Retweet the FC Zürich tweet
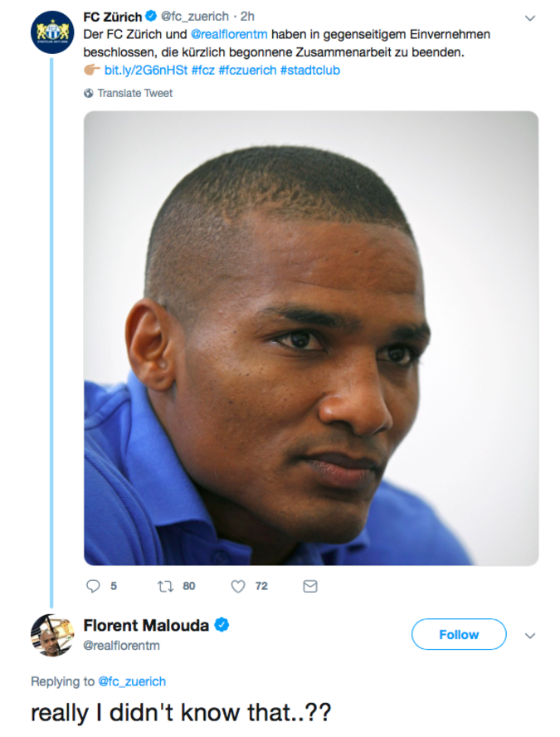The image size is (560, 737). click(163, 586)
